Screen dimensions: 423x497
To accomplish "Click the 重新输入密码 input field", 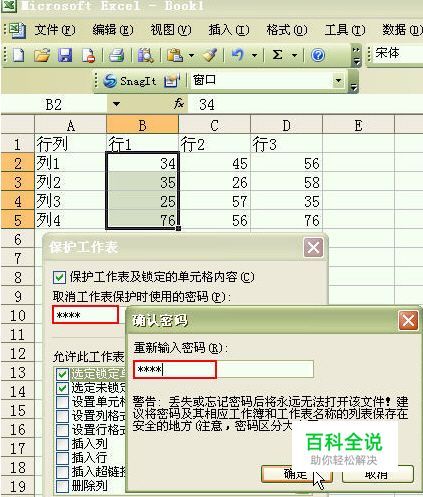I will point(223,369).
